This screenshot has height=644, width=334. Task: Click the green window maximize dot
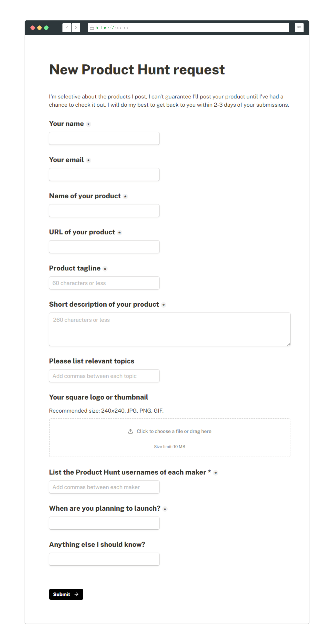pyautogui.click(x=46, y=28)
